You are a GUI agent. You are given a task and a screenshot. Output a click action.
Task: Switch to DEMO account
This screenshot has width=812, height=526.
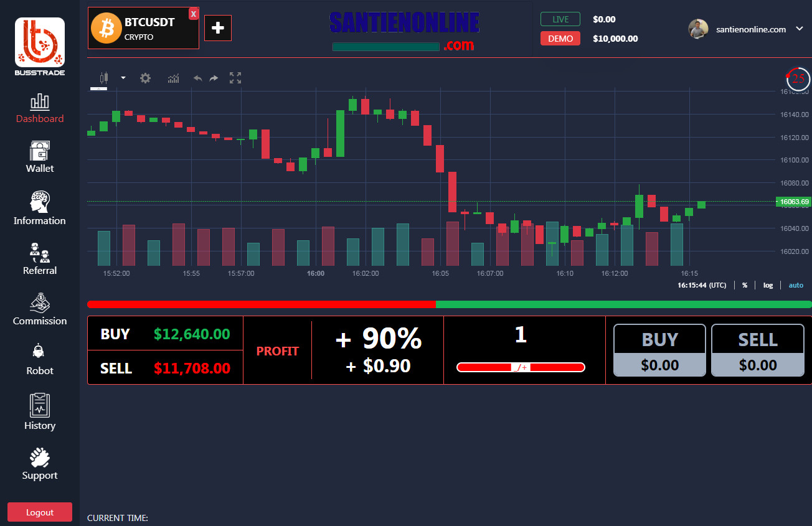click(560, 39)
